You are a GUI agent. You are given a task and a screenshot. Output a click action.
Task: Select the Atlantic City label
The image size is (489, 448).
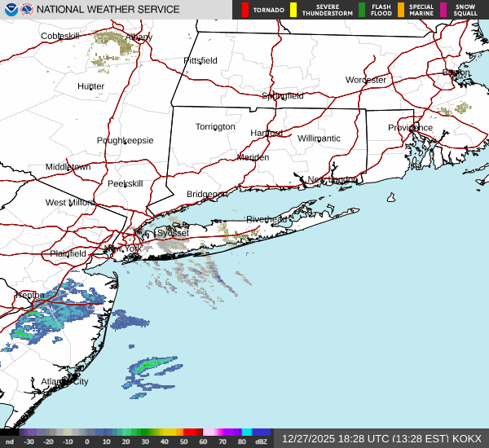64,381
